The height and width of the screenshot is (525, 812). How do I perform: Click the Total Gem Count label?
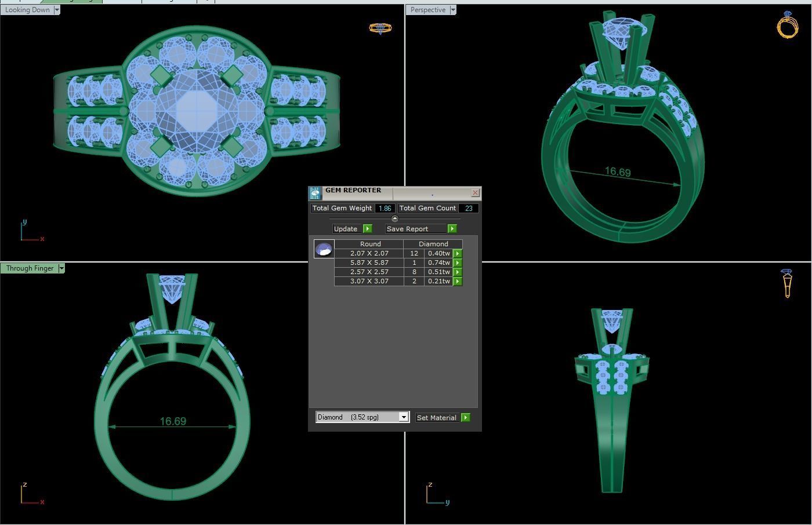pyautogui.click(x=427, y=208)
